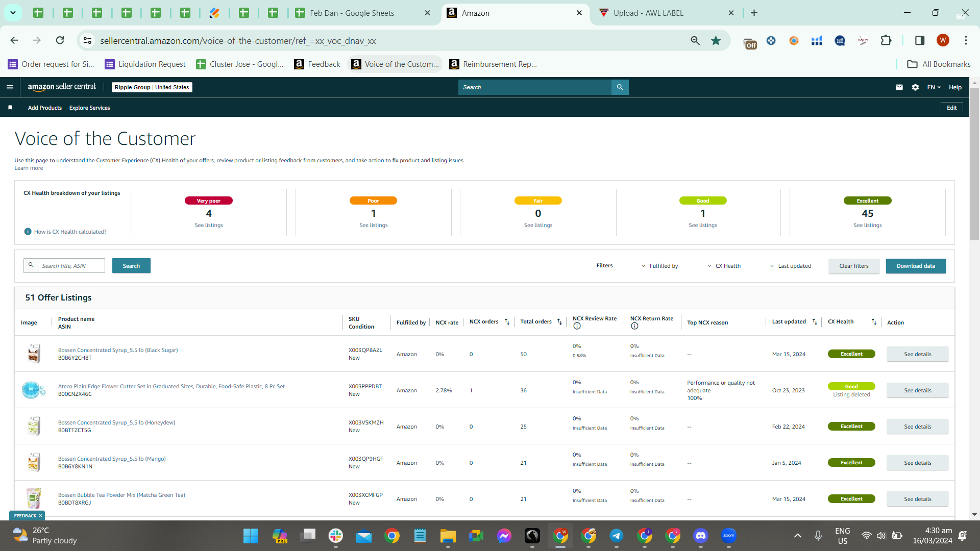See listings under the Very poor card
This screenshot has width=980, height=551.
[209, 225]
